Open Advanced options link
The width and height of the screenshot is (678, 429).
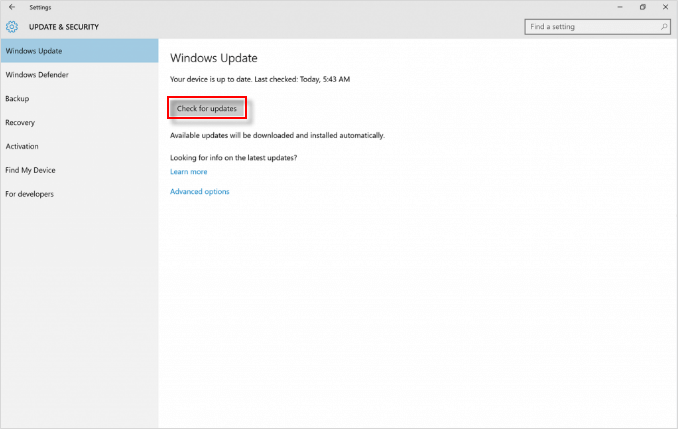pyautogui.click(x=200, y=192)
